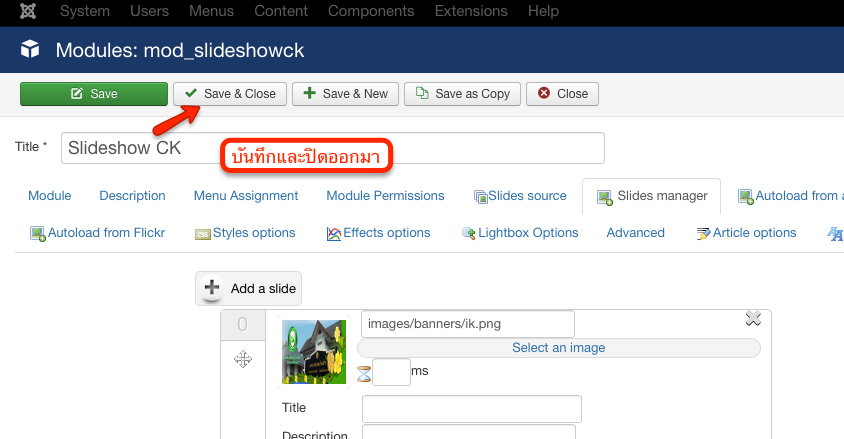Click Save as Copy button
Screen dimensions: 844x439
point(463,94)
